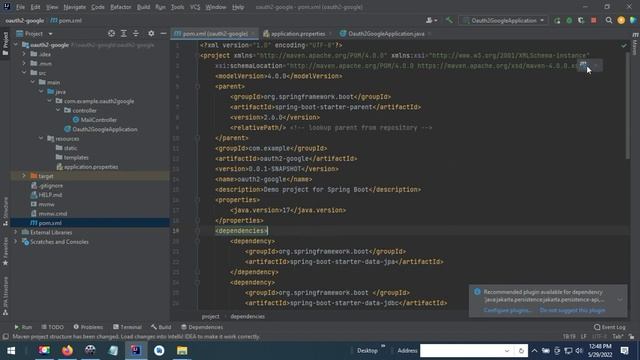This screenshot has height=360, width=640.
Task: Click the floating Load Maven Changes icon
Action: tap(583, 65)
